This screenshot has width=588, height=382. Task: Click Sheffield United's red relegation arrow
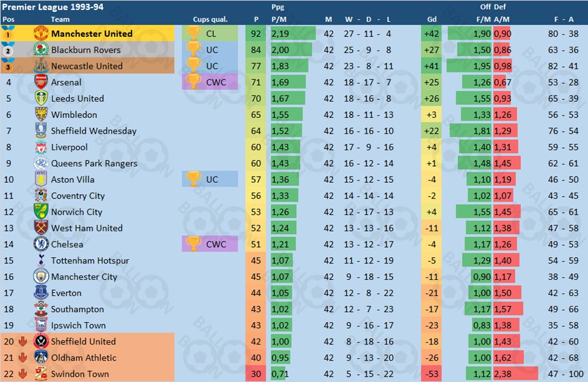click(22, 341)
